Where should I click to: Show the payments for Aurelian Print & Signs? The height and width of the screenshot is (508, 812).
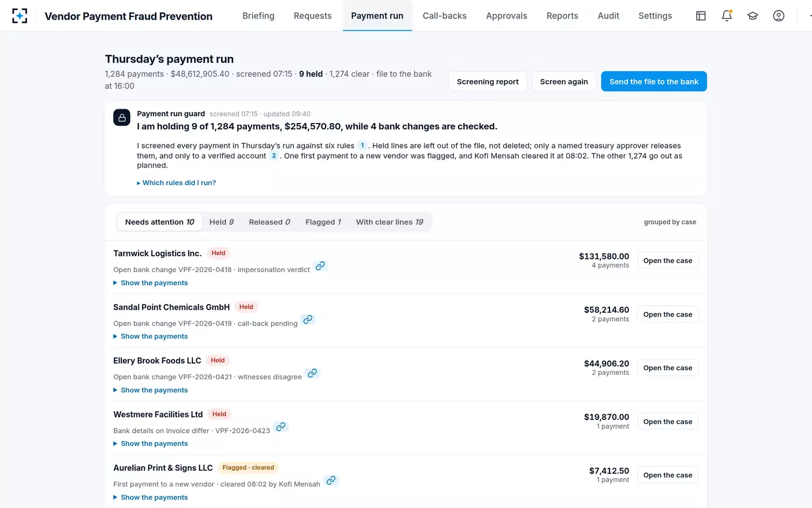pyautogui.click(x=151, y=497)
